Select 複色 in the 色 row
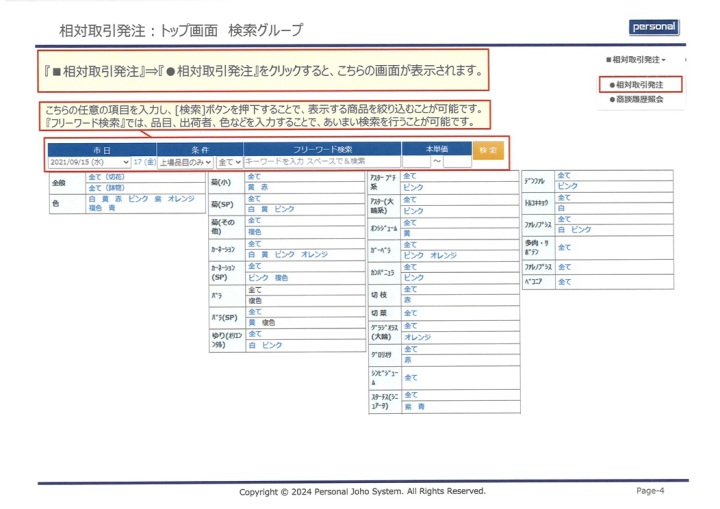The height and width of the screenshot is (509, 720). [95, 208]
